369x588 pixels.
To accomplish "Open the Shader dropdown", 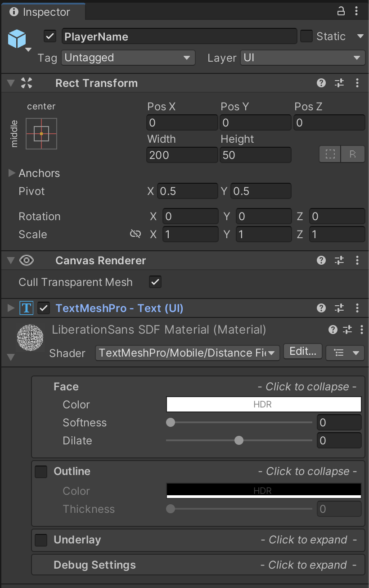I will coord(188,353).
